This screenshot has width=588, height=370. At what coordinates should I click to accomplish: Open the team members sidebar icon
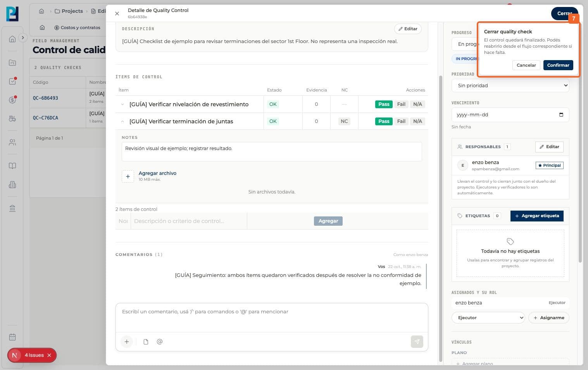pos(12,142)
